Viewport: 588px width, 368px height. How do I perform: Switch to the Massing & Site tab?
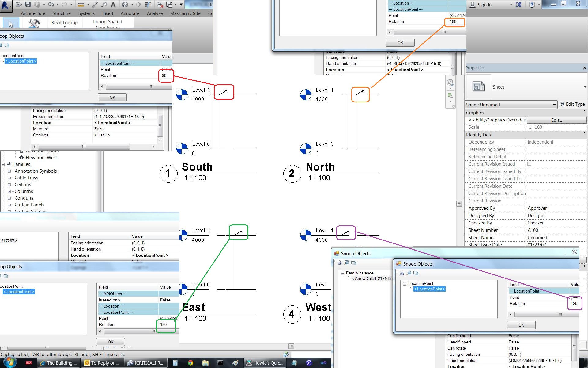185,13
